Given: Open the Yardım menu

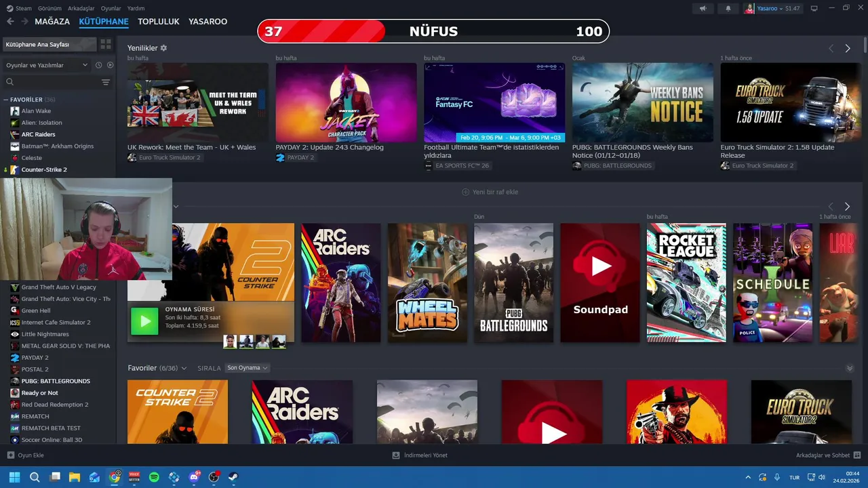Looking at the screenshot, I should click(x=136, y=8).
